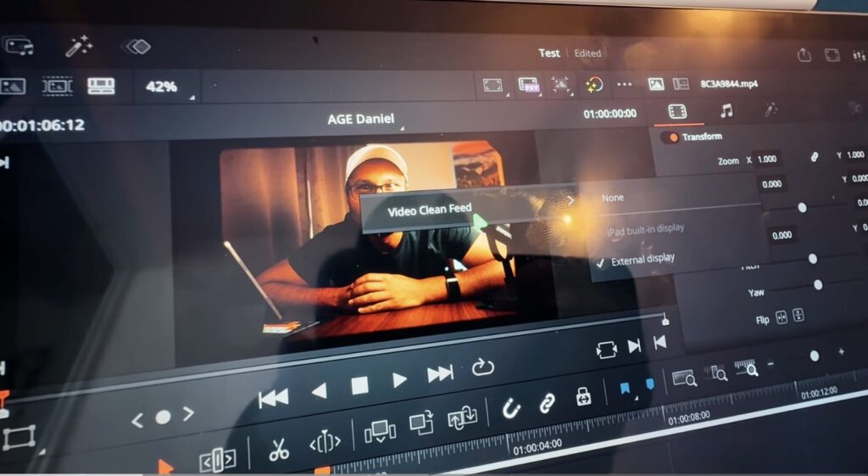The width and height of the screenshot is (868, 476).
Task: Flip the clip vertically
Action: 798,316
